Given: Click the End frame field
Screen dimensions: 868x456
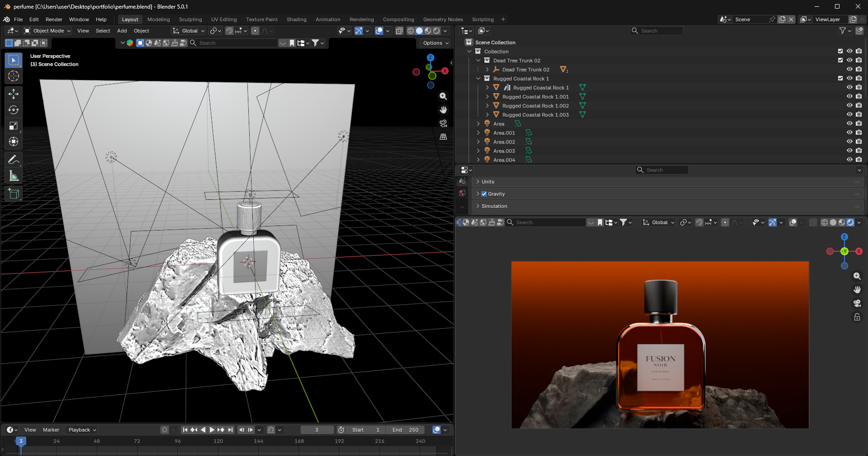Looking at the screenshot, I should click(x=405, y=430).
